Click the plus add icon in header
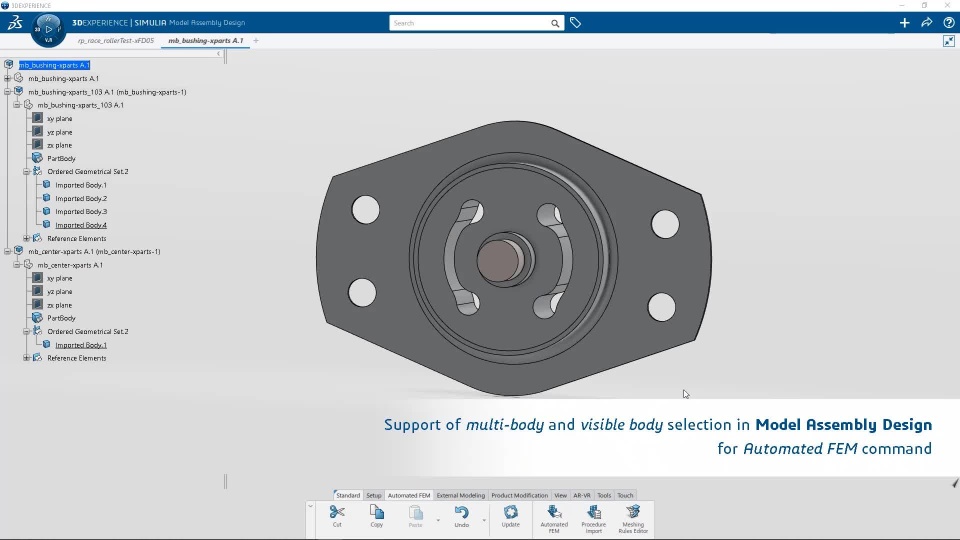Image resolution: width=960 pixels, height=540 pixels. tap(904, 23)
